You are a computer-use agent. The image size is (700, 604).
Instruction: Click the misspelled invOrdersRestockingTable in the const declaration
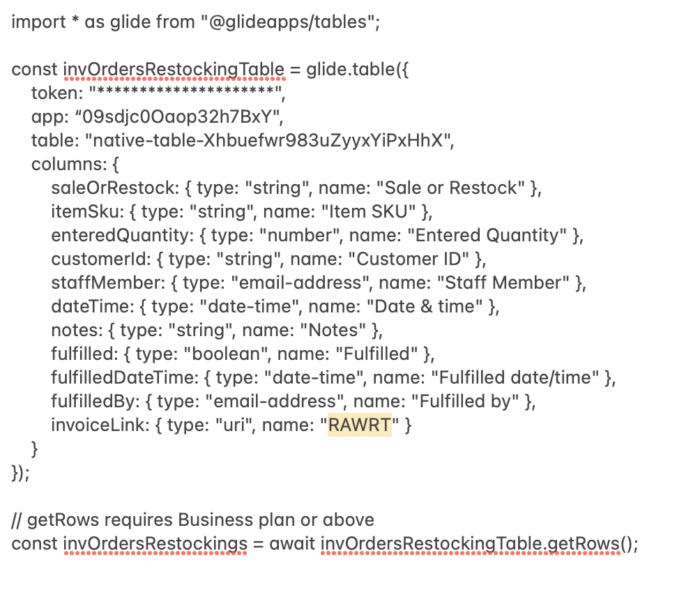(174, 69)
